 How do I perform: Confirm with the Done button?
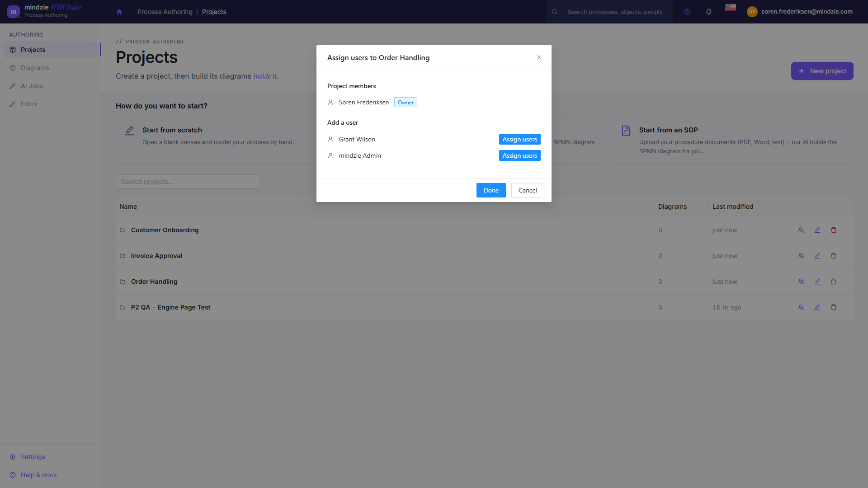(x=491, y=190)
